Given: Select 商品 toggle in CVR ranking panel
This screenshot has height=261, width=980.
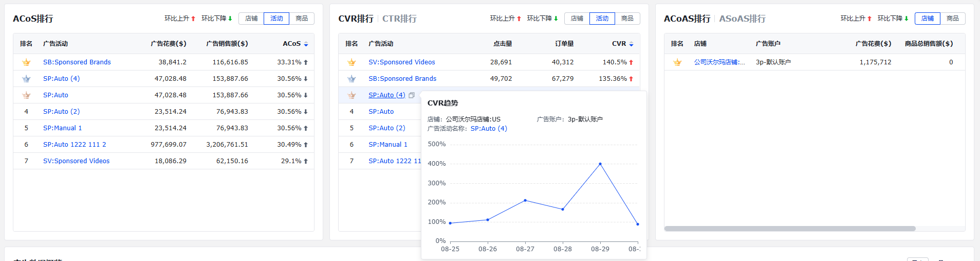Looking at the screenshot, I should pos(627,19).
